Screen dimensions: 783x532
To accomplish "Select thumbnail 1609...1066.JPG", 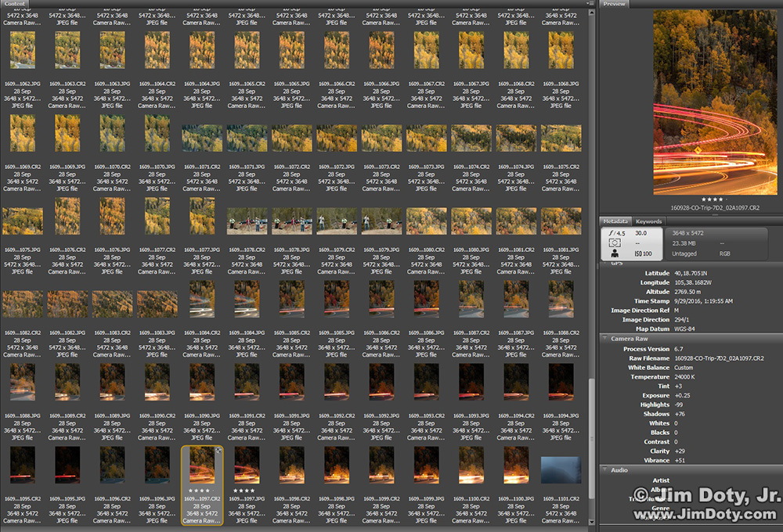I will pos(381,50).
